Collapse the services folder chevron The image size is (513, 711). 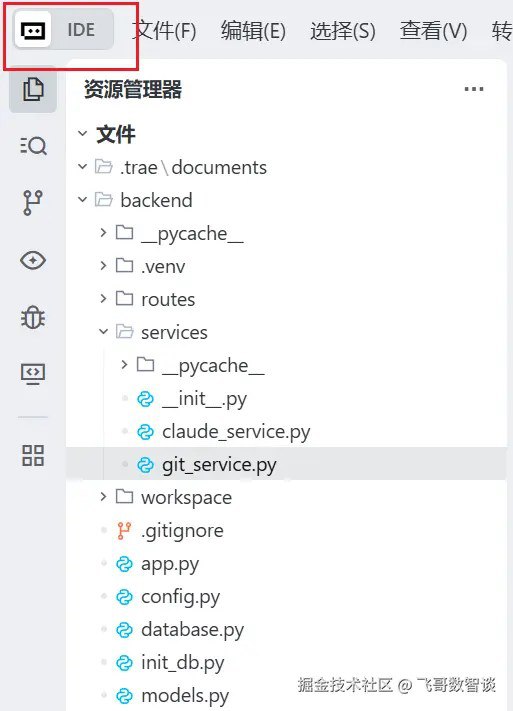(x=103, y=332)
